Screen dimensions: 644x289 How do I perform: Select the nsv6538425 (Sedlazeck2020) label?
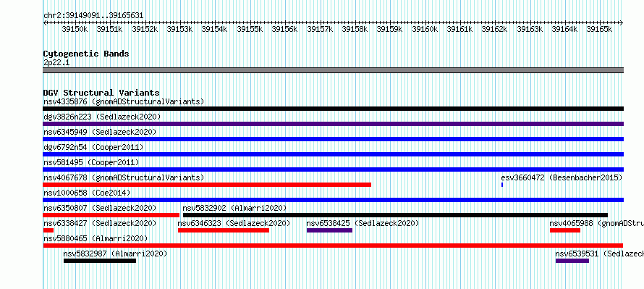click(363, 223)
